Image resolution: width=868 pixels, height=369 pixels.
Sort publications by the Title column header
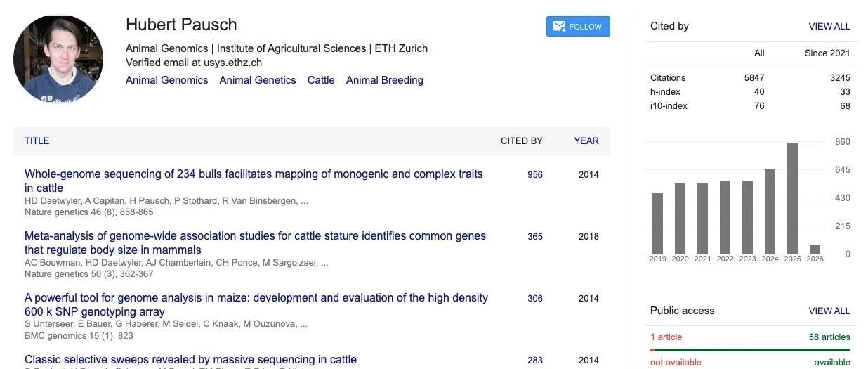point(37,141)
